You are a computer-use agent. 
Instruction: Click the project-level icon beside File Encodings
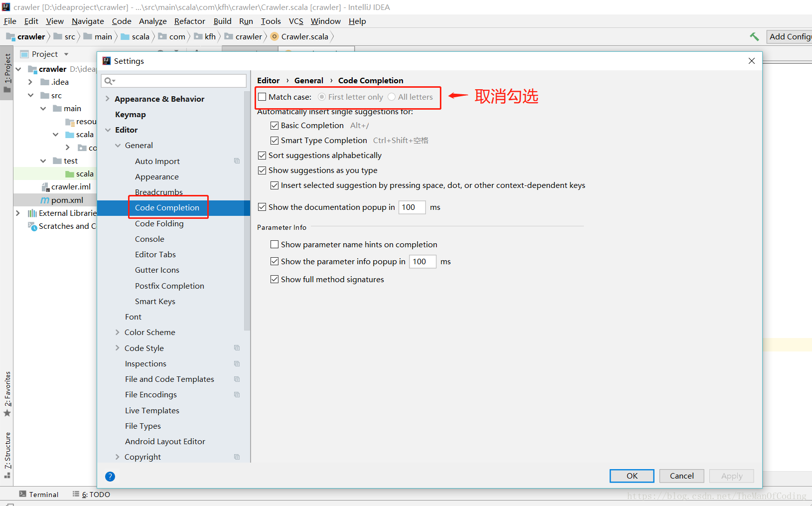[x=237, y=394]
